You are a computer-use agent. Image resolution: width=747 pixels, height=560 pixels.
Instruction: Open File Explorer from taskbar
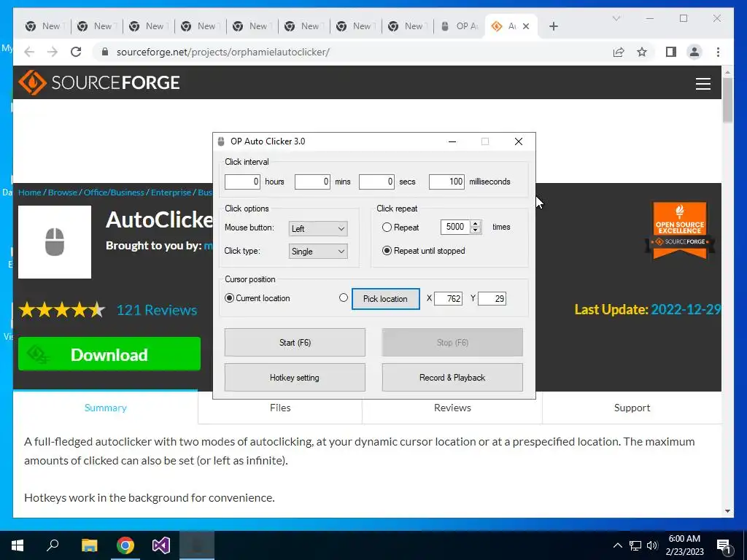pyautogui.click(x=89, y=545)
